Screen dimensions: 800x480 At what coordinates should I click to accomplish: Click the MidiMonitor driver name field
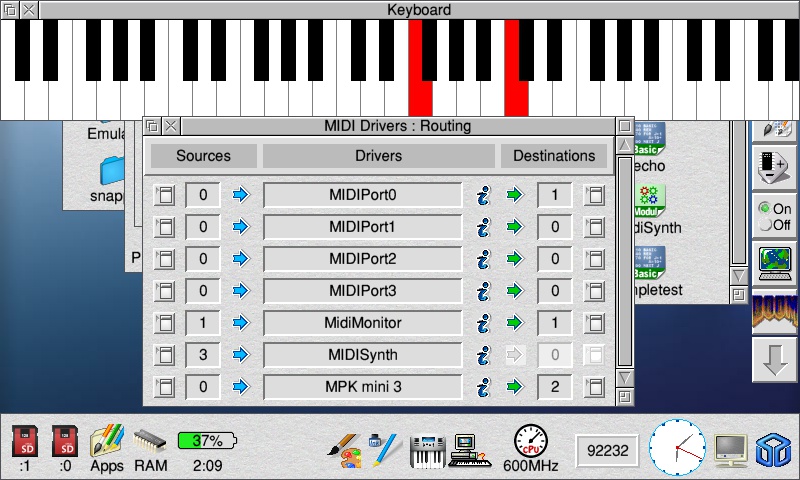point(362,323)
